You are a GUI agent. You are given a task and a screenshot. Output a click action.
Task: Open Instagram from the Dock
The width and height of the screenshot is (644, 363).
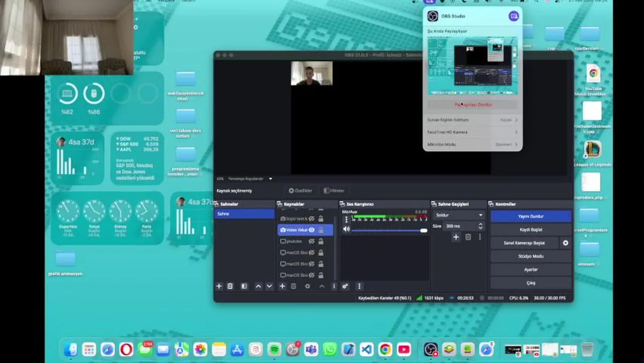click(x=256, y=349)
